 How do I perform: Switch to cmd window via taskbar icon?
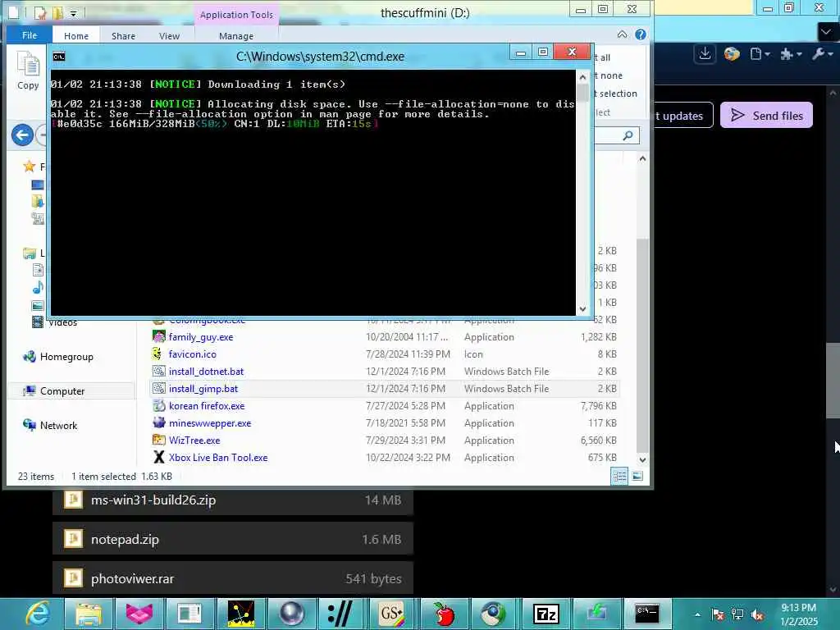click(x=646, y=614)
